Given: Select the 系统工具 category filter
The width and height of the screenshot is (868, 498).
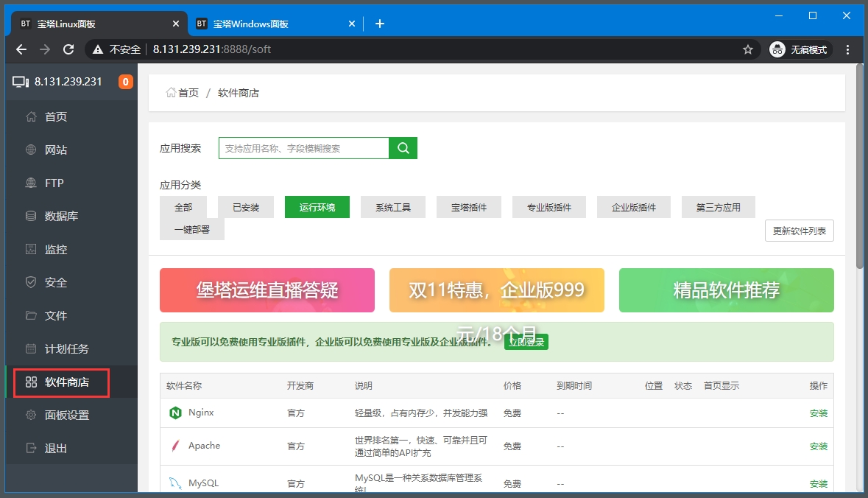Looking at the screenshot, I should 393,208.
